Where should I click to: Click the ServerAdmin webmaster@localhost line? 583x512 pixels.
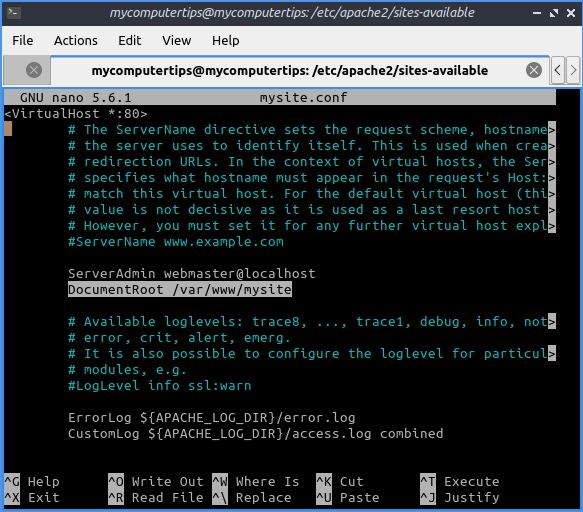[191, 274]
